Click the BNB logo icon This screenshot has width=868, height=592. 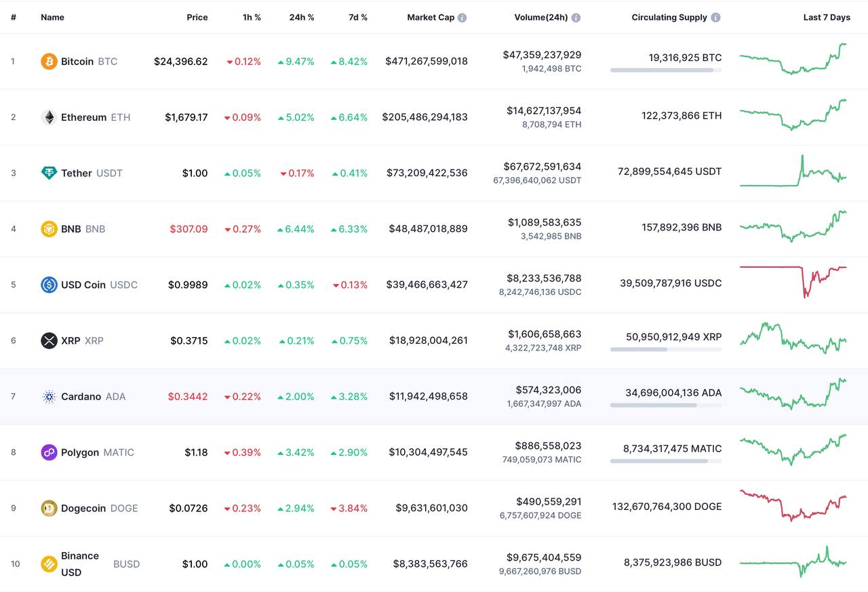coord(49,229)
